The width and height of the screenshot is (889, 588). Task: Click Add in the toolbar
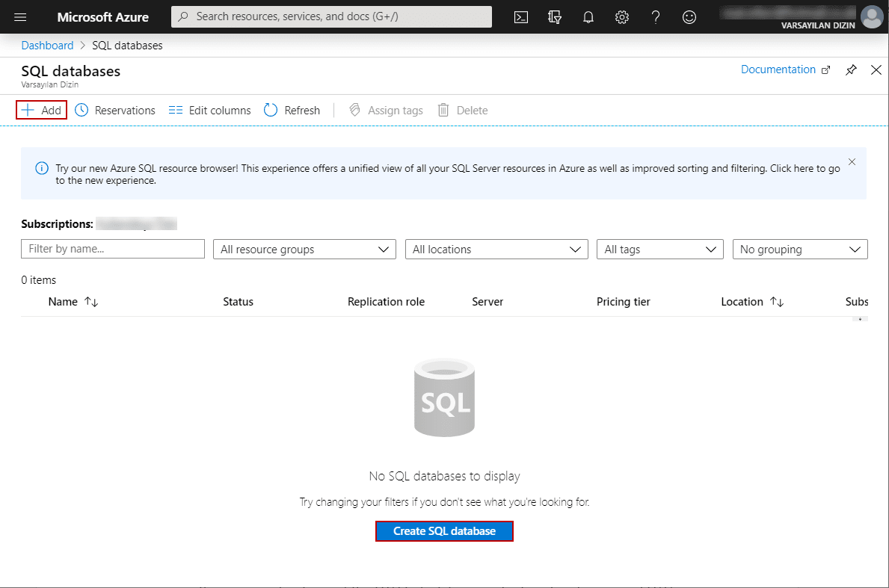point(41,110)
